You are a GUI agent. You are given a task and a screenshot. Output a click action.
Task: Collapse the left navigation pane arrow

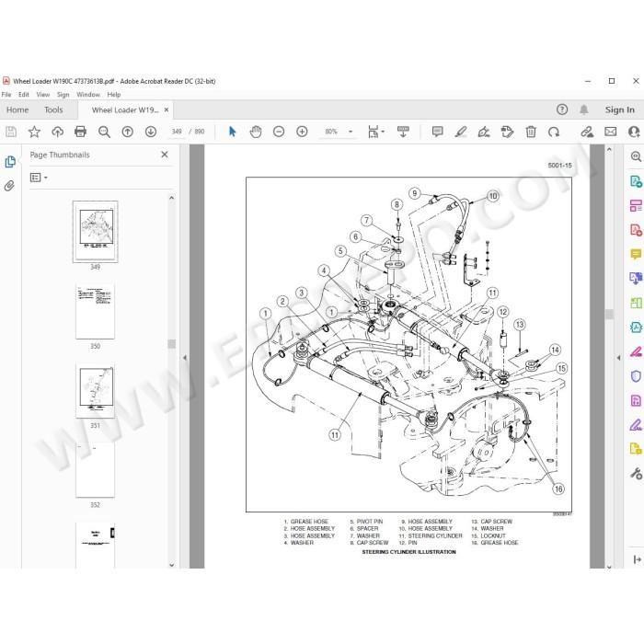(185, 358)
